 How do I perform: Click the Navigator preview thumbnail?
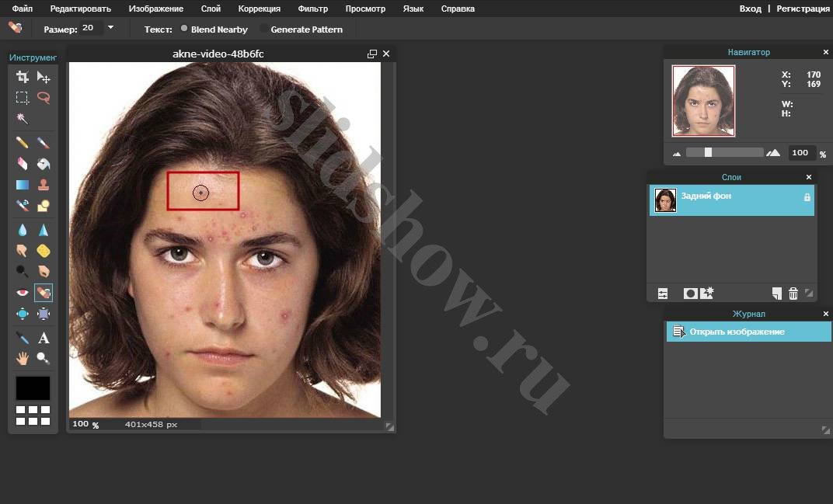[x=703, y=100]
